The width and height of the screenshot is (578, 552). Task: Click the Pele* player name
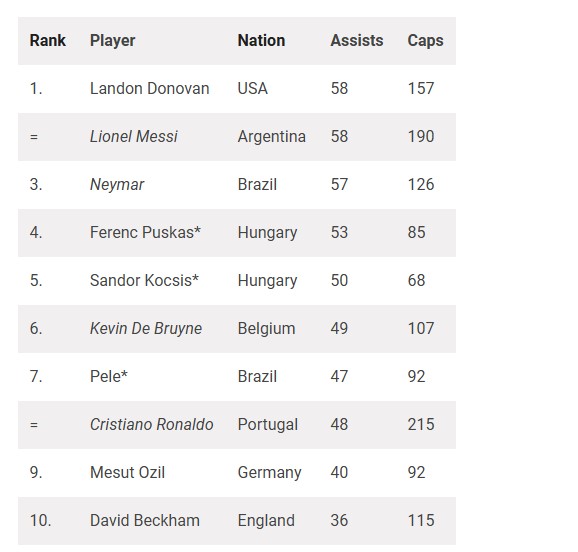click(x=109, y=376)
